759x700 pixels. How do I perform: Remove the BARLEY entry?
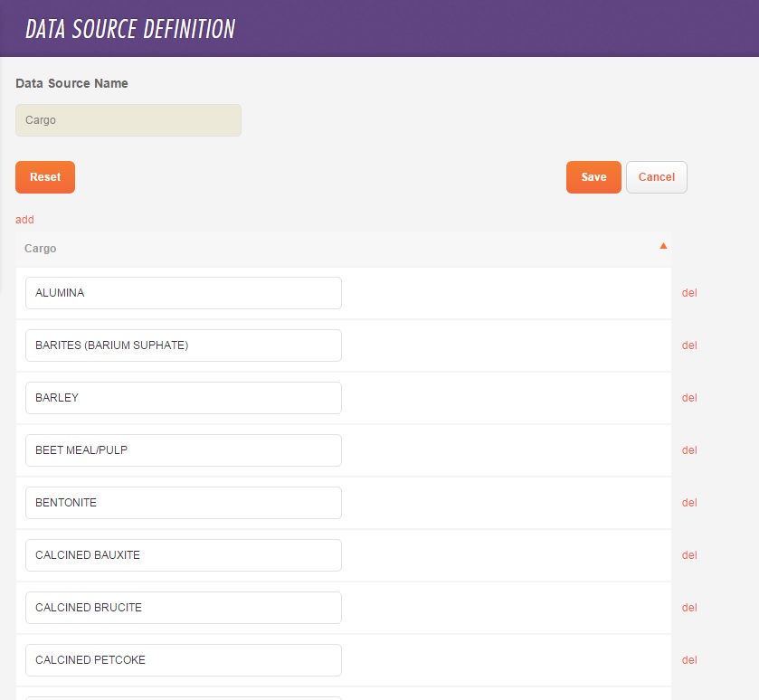click(x=689, y=398)
